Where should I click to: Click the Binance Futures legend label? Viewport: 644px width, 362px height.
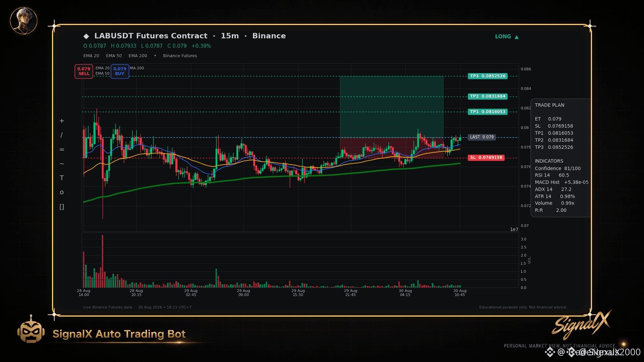click(x=180, y=56)
